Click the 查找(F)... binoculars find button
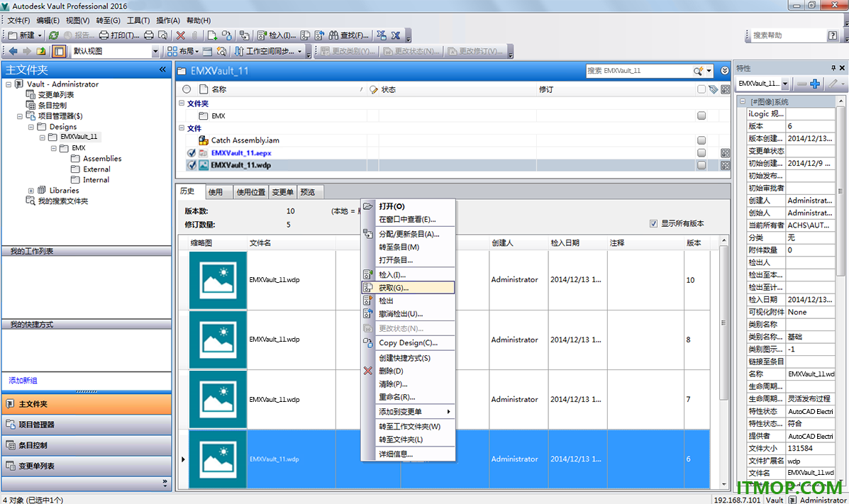 coord(349,35)
